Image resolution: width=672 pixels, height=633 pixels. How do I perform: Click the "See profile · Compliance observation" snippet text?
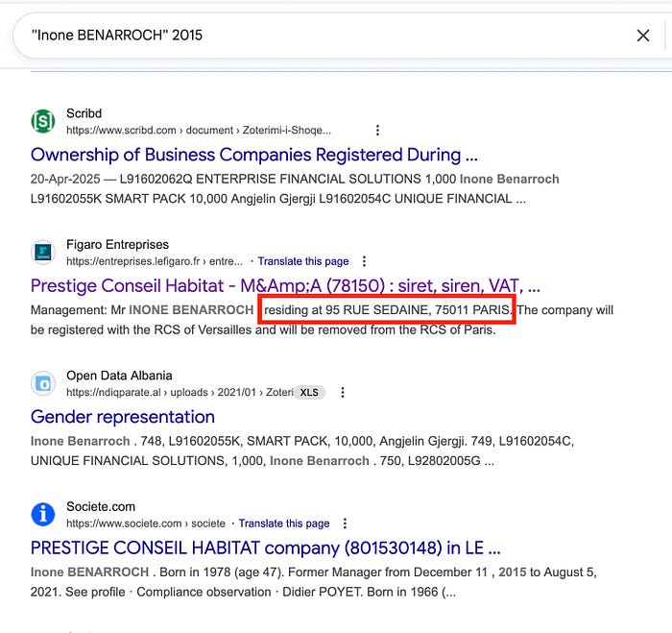[x=168, y=592]
